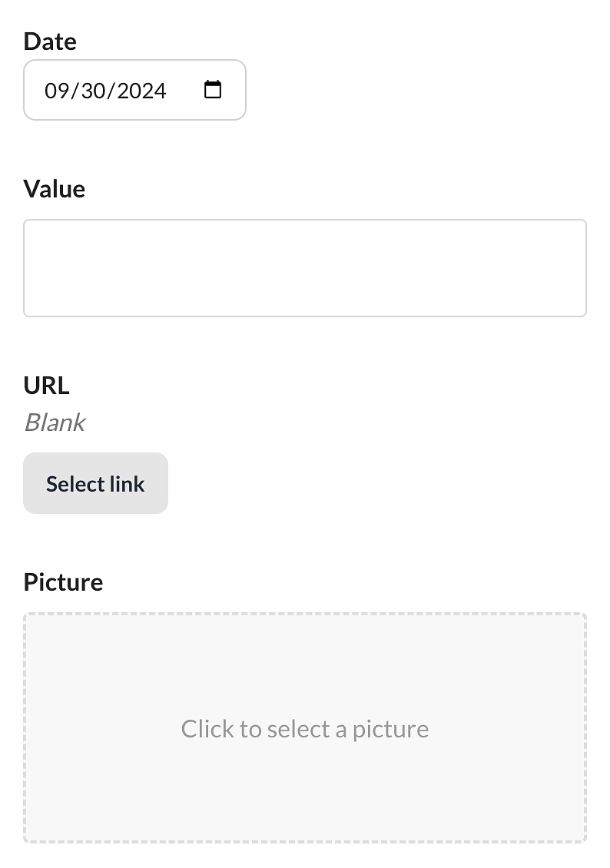Click the URL field label
This screenshot has width=610, height=868.
coord(47,386)
